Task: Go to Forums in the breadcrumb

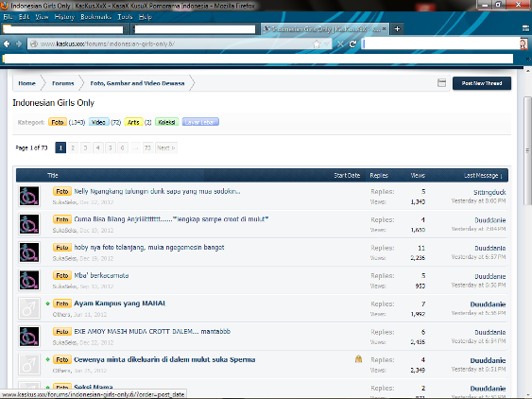Action: [62, 83]
